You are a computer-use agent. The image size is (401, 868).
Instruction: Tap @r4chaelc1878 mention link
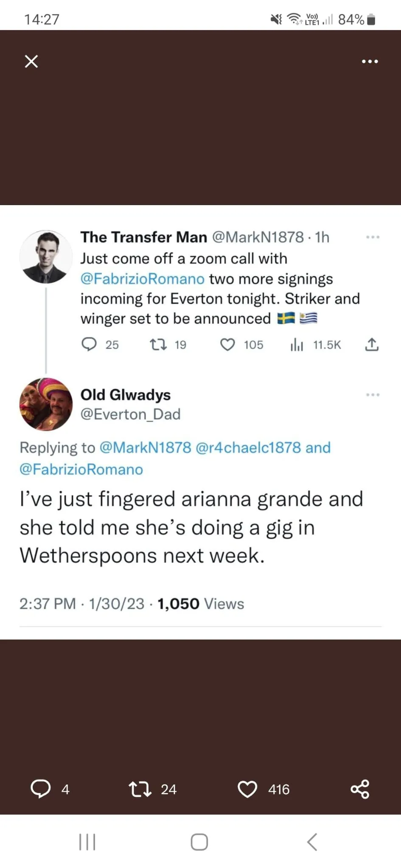click(x=248, y=448)
